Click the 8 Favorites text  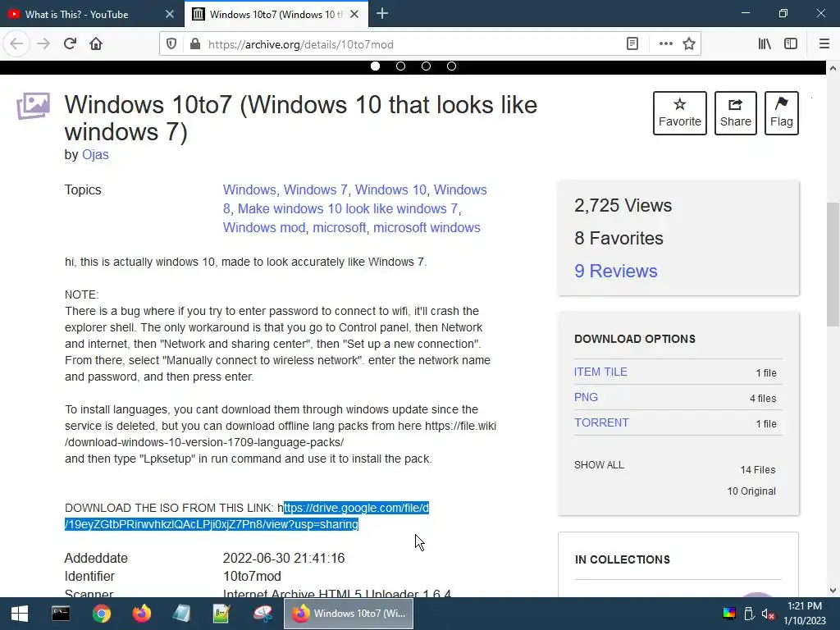click(619, 238)
